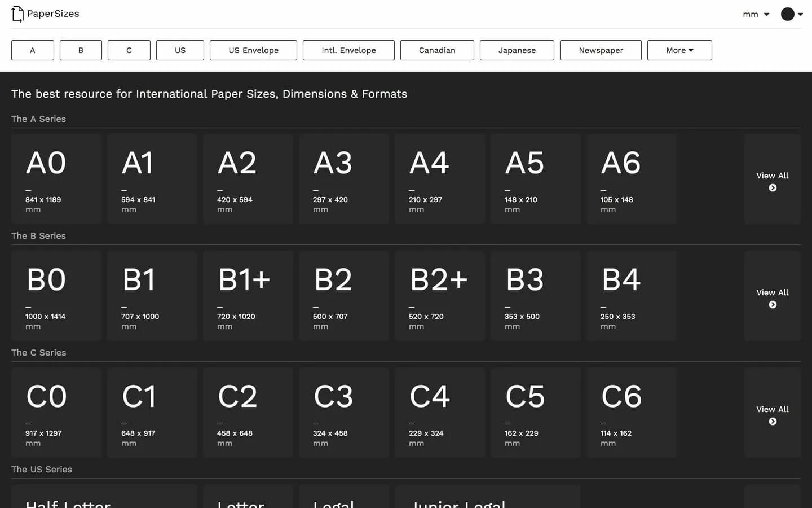
Task: Click the Canadian category button
Action: [x=437, y=50]
